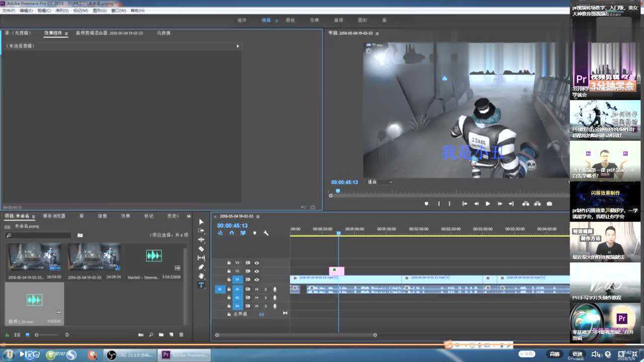Select the Selection arrow tool
This screenshot has width=644, height=362.
[x=201, y=222]
